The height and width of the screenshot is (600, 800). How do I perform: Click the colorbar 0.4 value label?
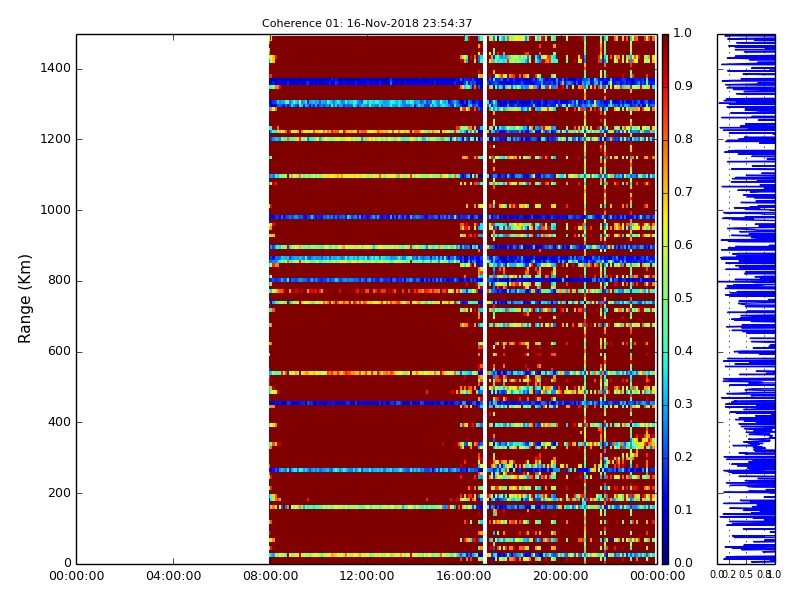[x=683, y=351]
